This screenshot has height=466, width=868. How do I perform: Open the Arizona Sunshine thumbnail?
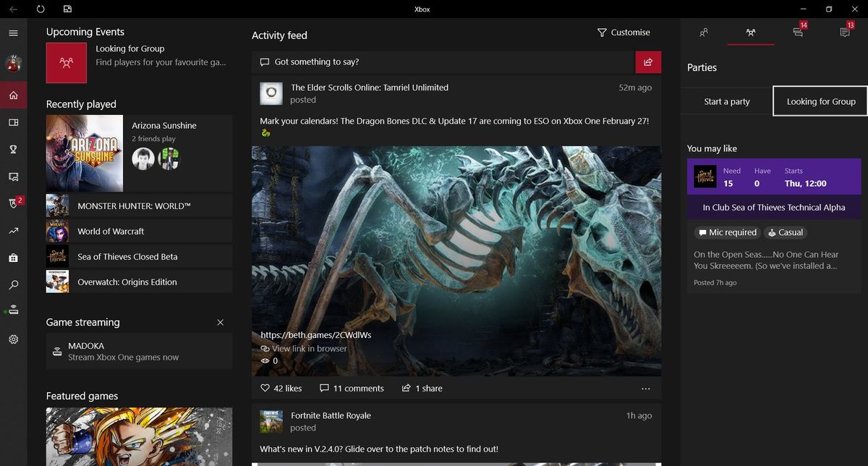[x=84, y=153]
